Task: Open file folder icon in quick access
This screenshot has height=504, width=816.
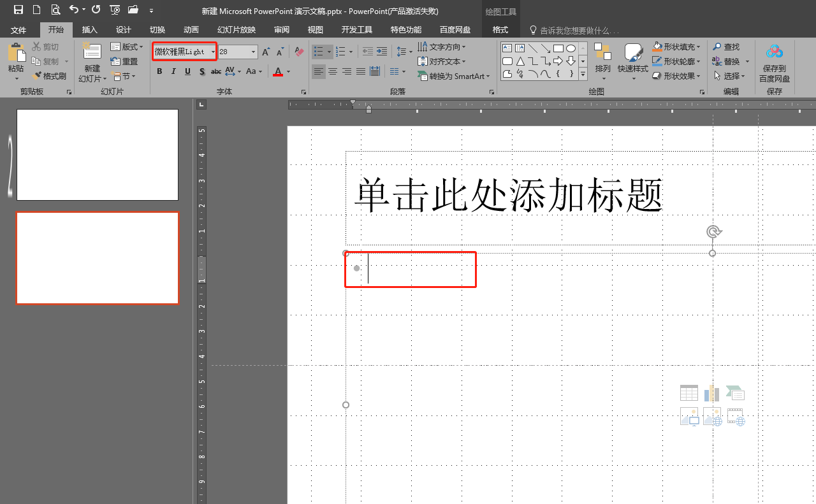Action: (133, 10)
